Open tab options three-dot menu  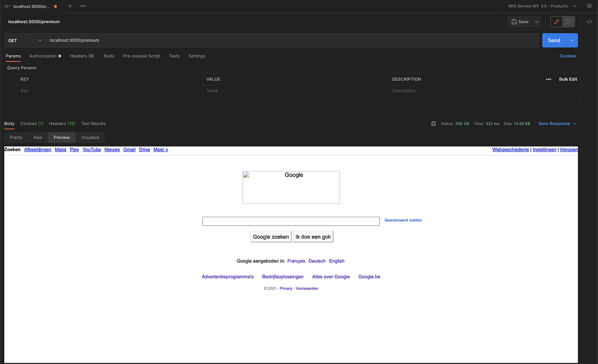point(83,6)
